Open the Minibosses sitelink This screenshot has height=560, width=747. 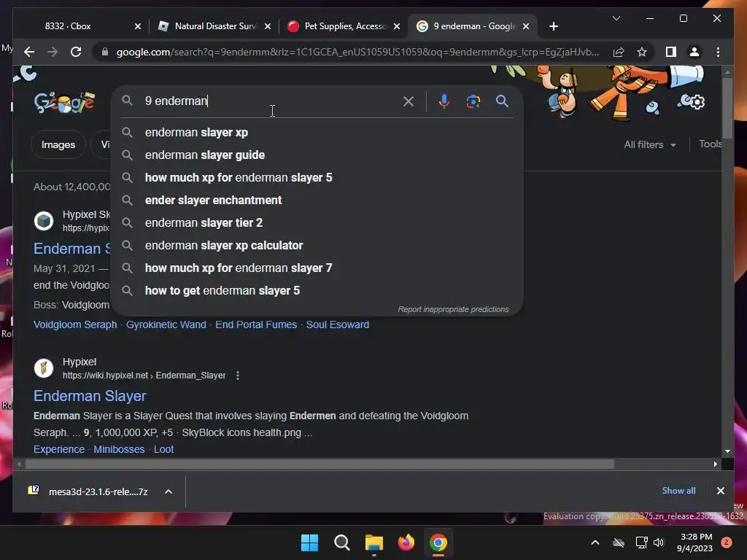coord(119,449)
